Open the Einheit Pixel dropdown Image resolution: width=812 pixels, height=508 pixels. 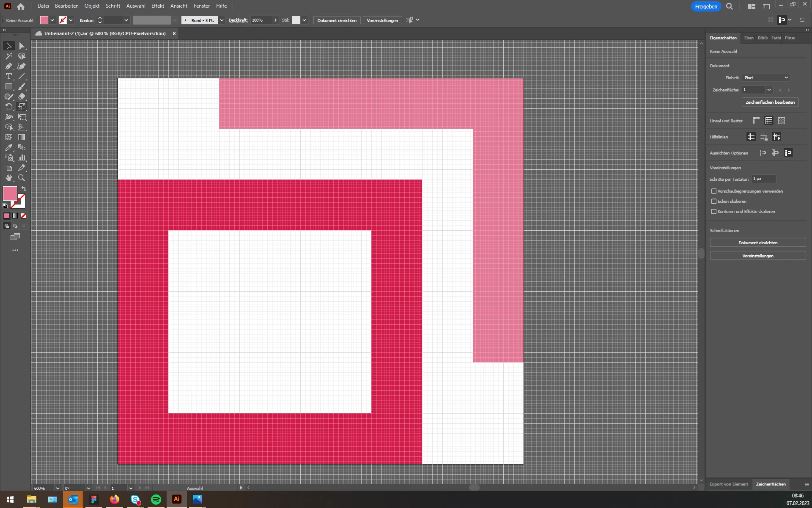[x=766, y=77]
